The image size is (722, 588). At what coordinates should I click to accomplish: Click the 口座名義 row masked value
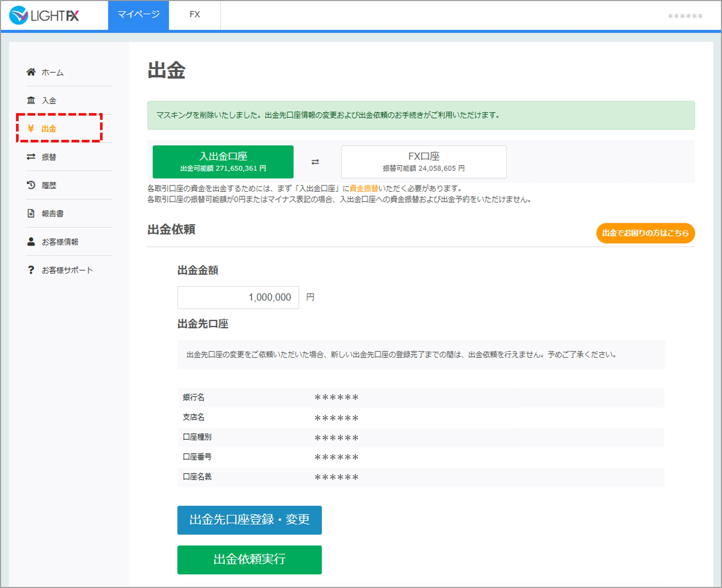pyautogui.click(x=336, y=477)
